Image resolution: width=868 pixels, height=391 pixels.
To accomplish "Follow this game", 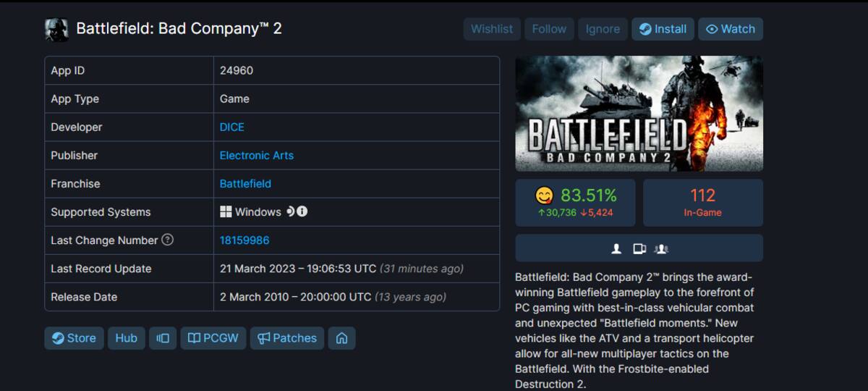I will tap(549, 29).
